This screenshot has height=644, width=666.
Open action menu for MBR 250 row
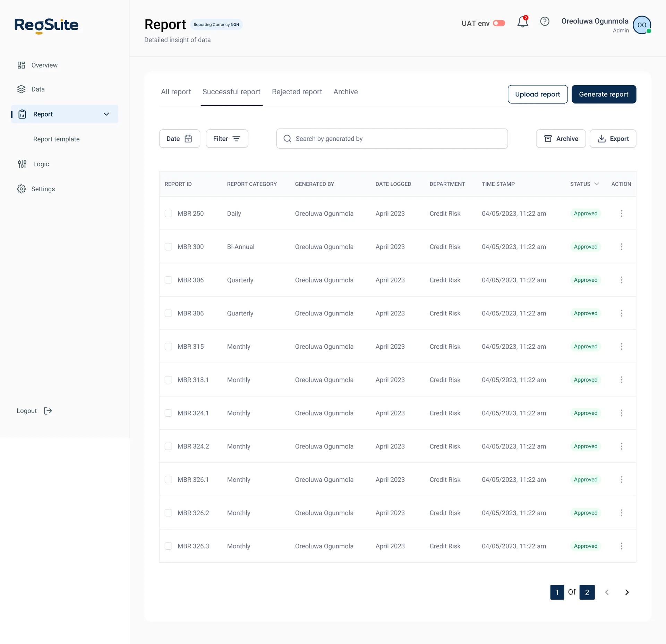(621, 214)
